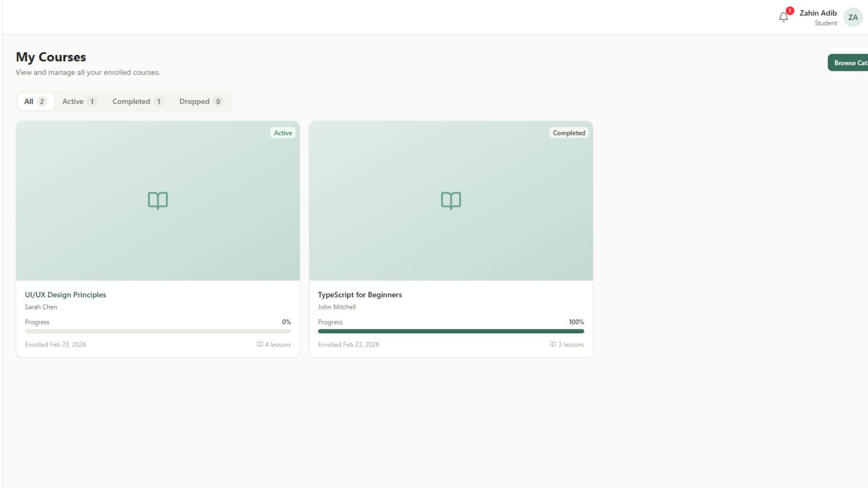Open TypeScript for Beginners course title

[360, 295]
